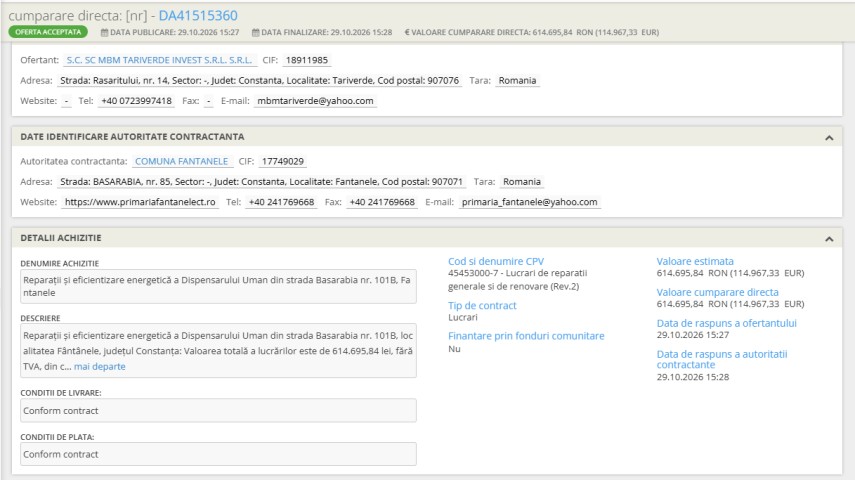The width and height of the screenshot is (855, 480).
Task: Click the CONDITII DE PLATA field
Action: 218,454
